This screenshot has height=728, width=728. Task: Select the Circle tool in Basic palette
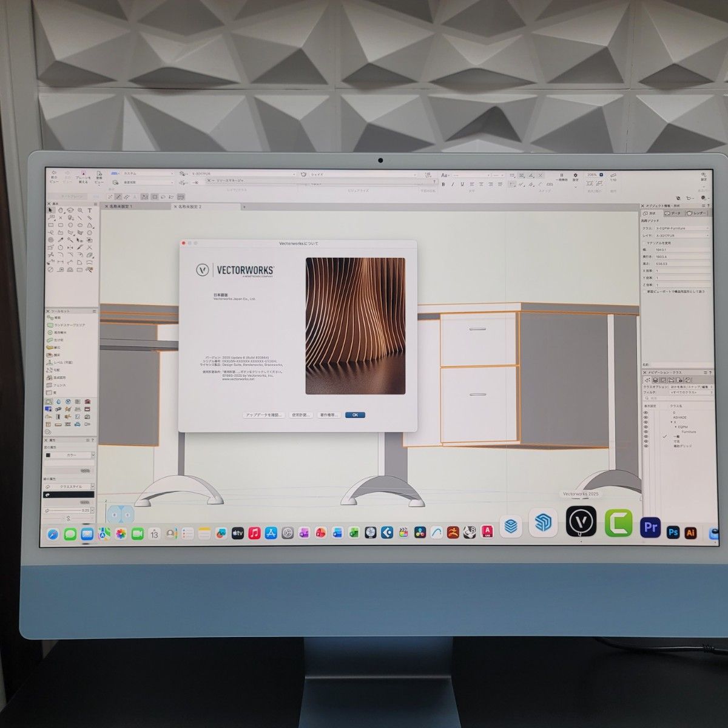tap(70, 225)
